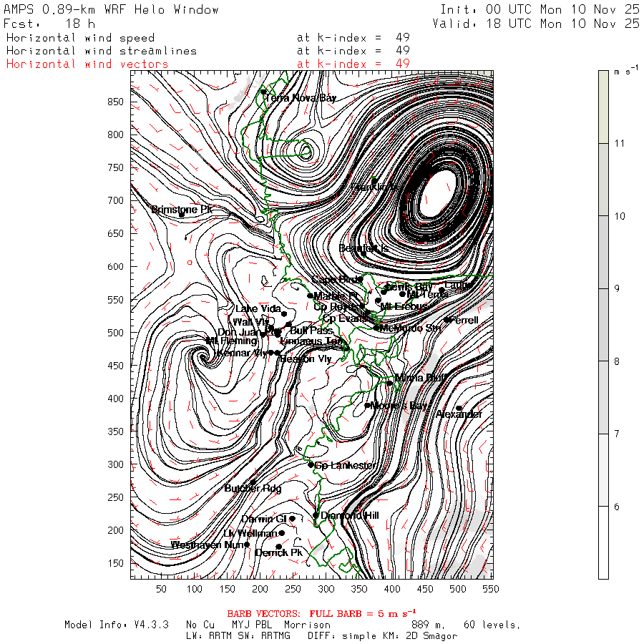Click the Brimstone Pk station label
Viewport: 644px width, 644px height.
click(x=182, y=210)
